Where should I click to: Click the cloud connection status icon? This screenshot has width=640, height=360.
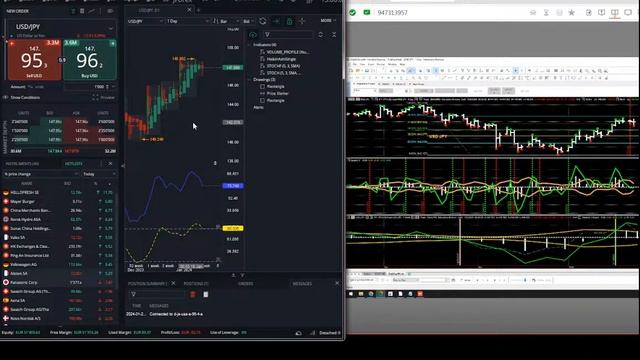[298, 333]
